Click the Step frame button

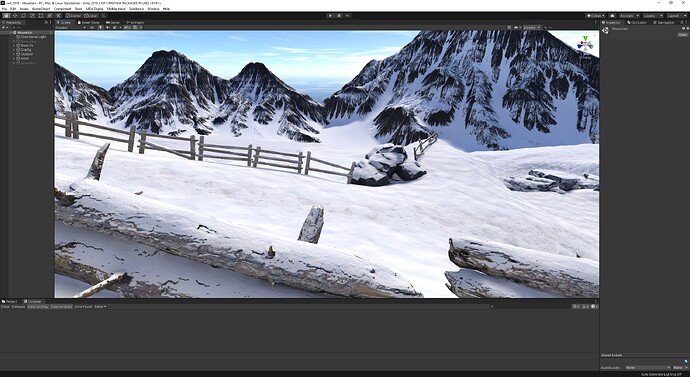pos(348,15)
